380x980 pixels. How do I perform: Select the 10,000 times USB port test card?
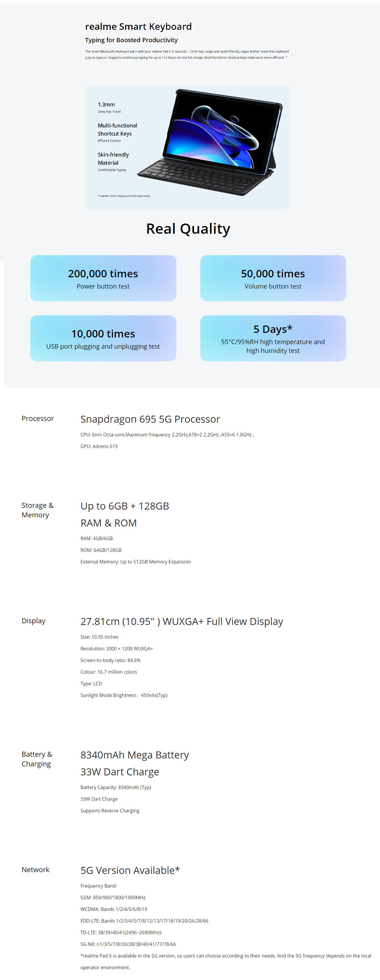coord(103,338)
